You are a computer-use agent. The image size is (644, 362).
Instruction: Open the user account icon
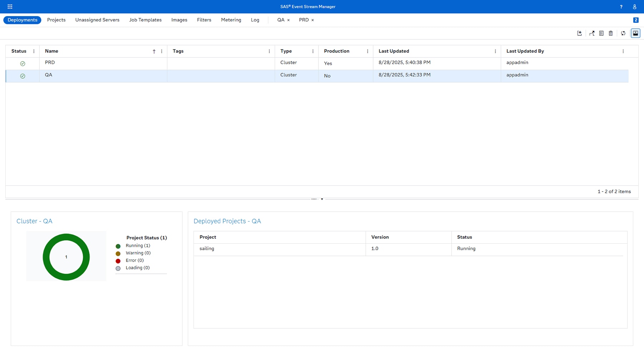(x=634, y=6)
